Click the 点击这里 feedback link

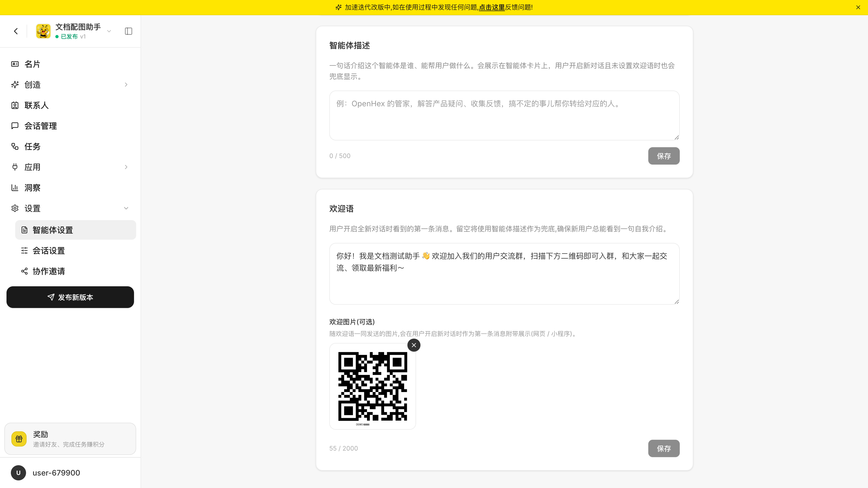[492, 7]
